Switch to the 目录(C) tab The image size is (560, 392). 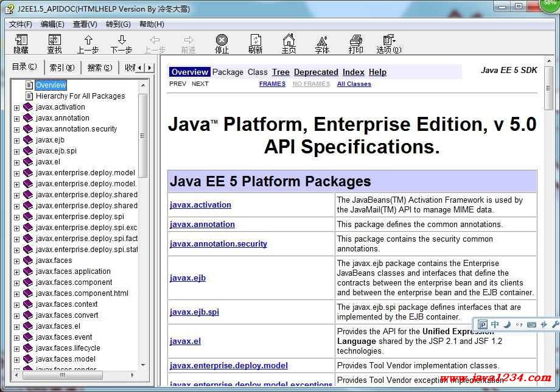pyautogui.click(x=24, y=67)
